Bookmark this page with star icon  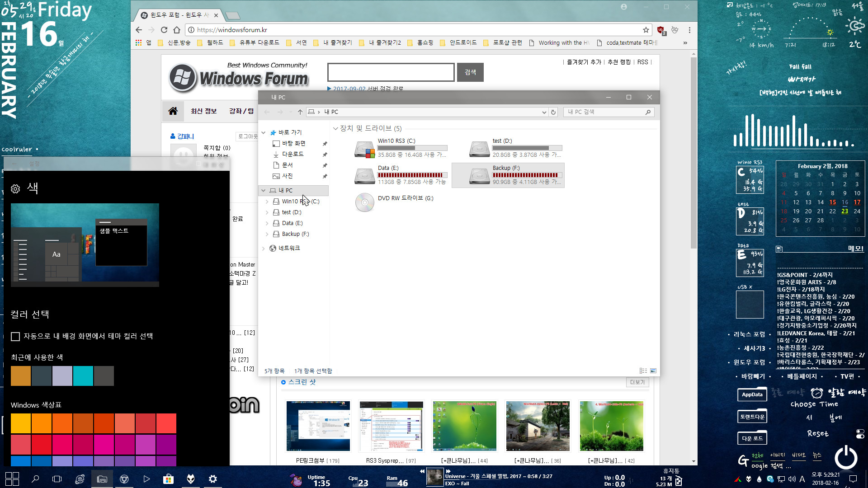click(x=646, y=30)
